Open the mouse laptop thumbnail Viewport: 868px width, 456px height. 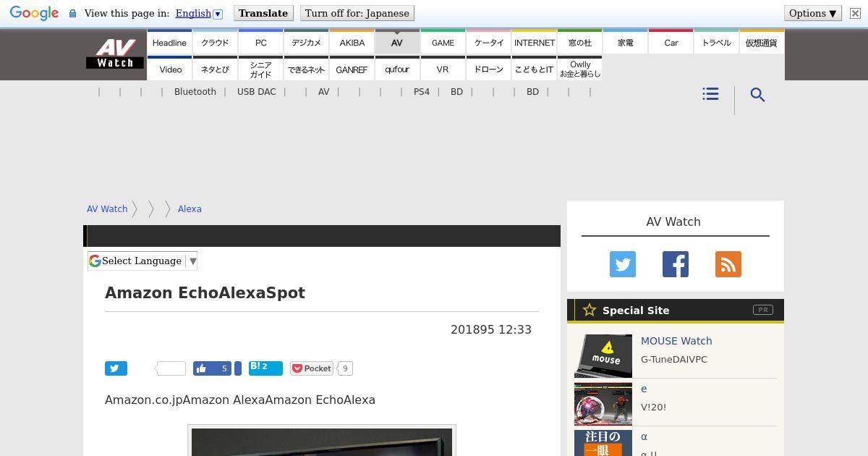tap(603, 356)
